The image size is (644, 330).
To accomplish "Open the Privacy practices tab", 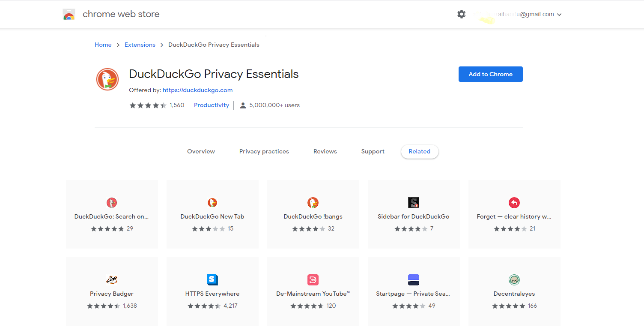I will point(264,151).
